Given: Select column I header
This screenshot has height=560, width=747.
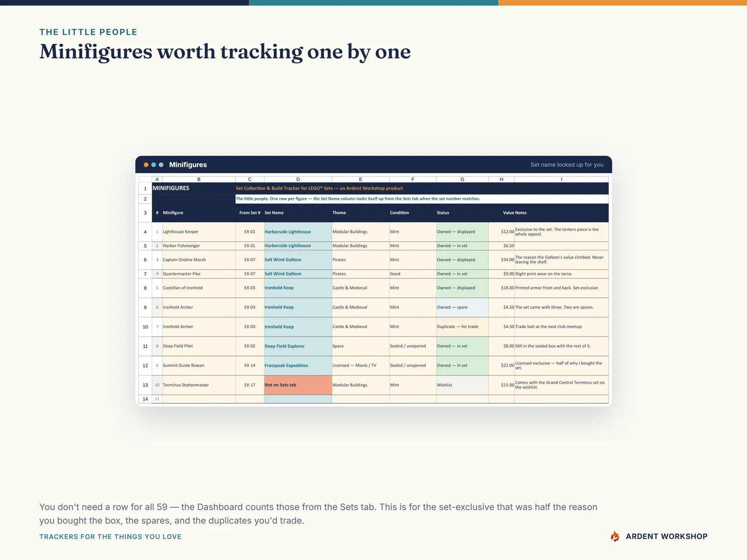Looking at the screenshot, I should point(562,179).
